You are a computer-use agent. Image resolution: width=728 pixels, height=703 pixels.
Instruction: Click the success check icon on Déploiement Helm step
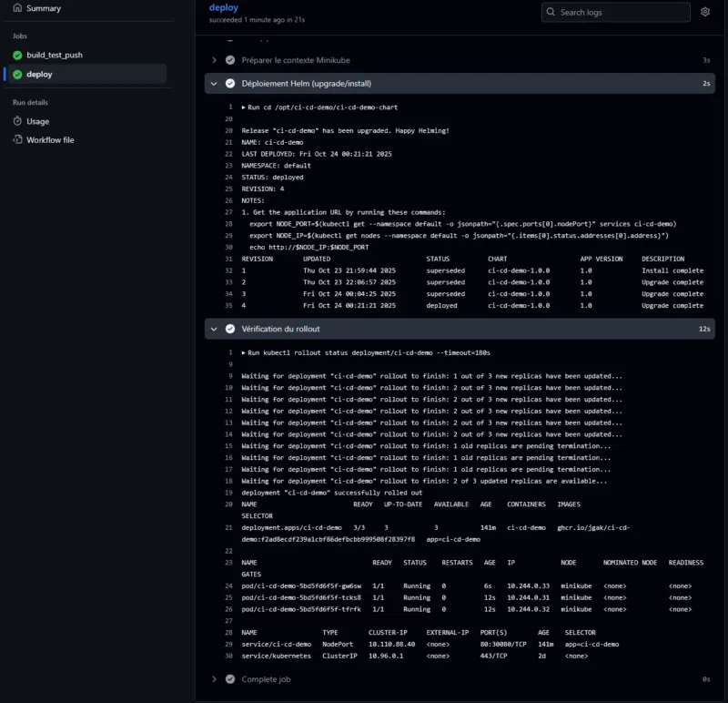230,84
